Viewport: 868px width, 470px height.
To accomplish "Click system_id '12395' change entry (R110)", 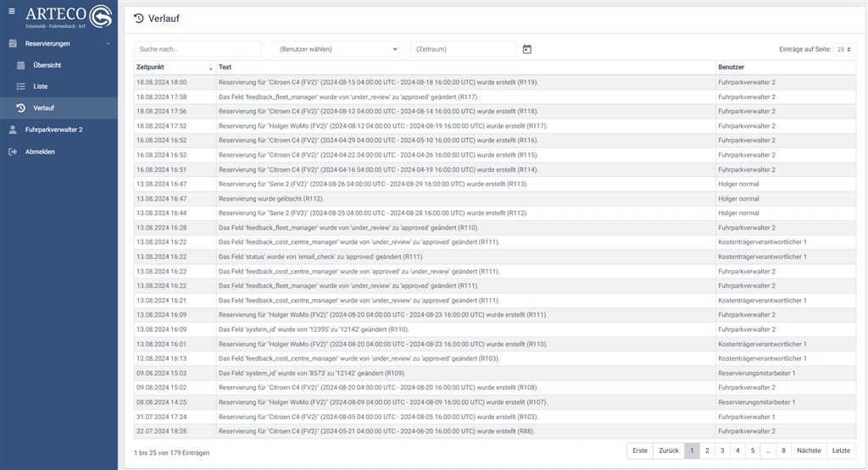I will [314, 329].
